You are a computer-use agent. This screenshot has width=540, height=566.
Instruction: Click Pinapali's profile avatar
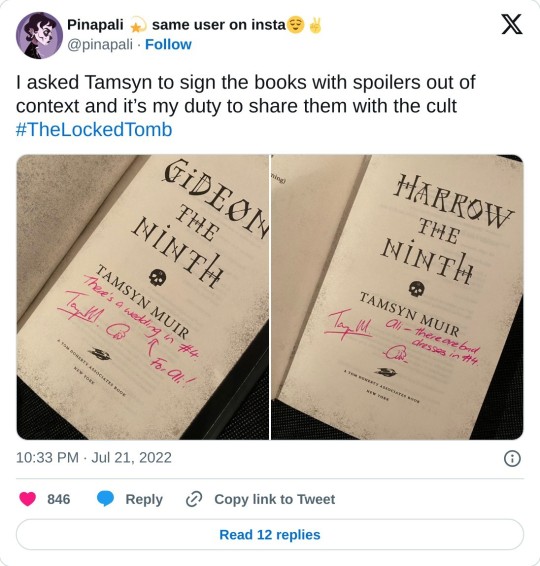click(x=39, y=35)
